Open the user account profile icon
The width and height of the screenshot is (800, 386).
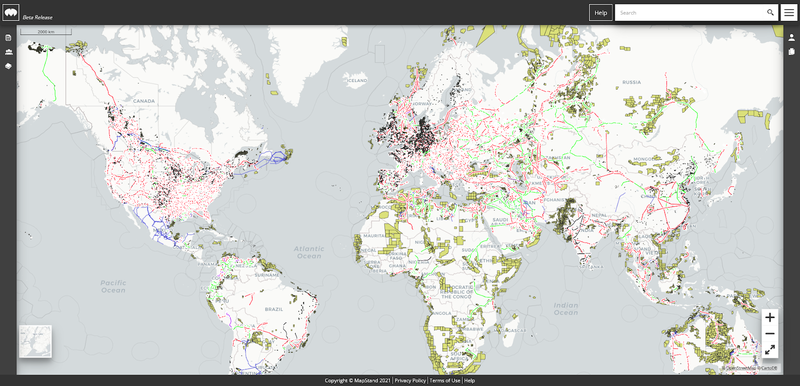click(x=791, y=37)
